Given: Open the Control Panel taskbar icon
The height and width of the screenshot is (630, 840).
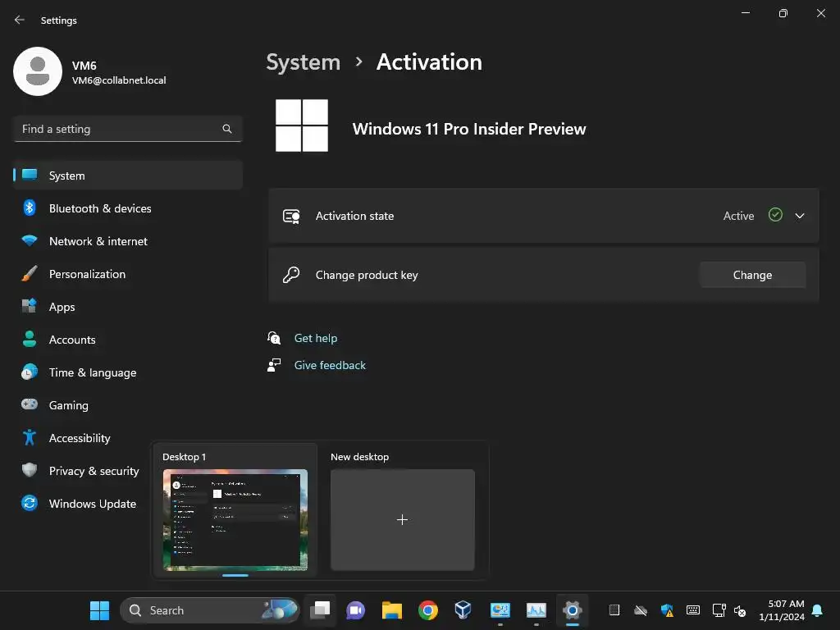Looking at the screenshot, I should [x=500, y=610].
